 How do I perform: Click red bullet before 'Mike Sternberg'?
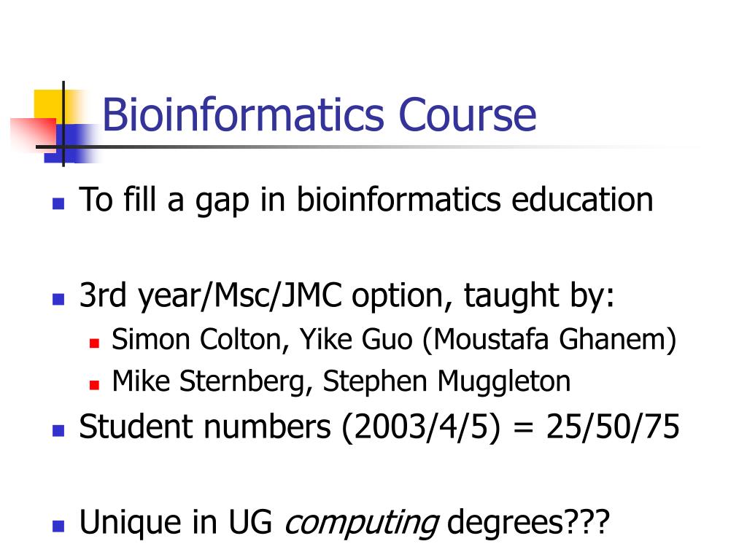pyautogui.click(x=94, y=384)
